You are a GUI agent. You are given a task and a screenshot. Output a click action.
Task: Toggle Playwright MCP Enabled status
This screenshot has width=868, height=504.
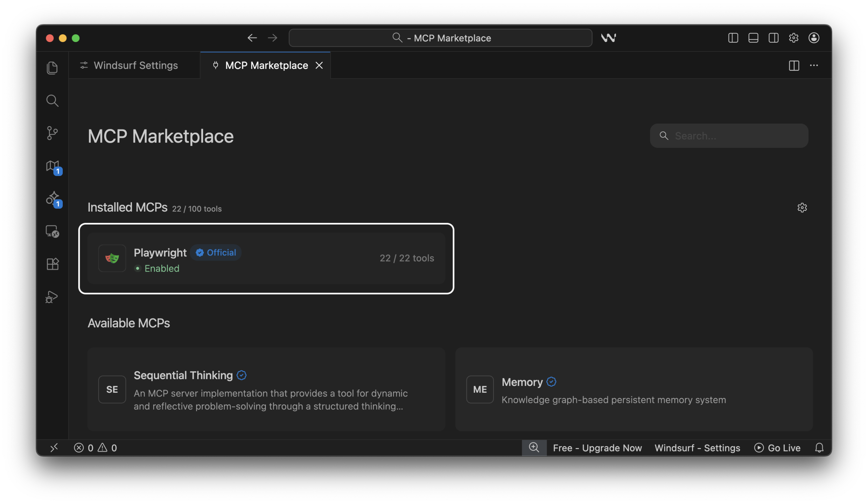[157, 268]
